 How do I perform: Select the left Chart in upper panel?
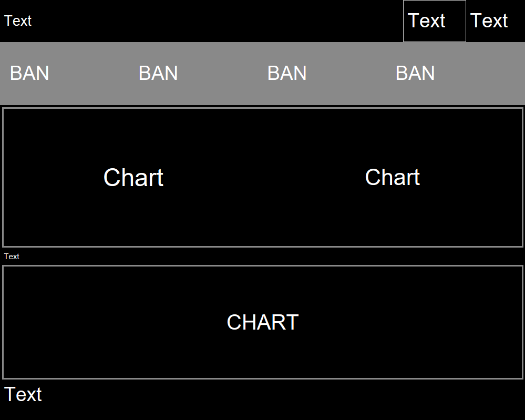coord(133,178)
